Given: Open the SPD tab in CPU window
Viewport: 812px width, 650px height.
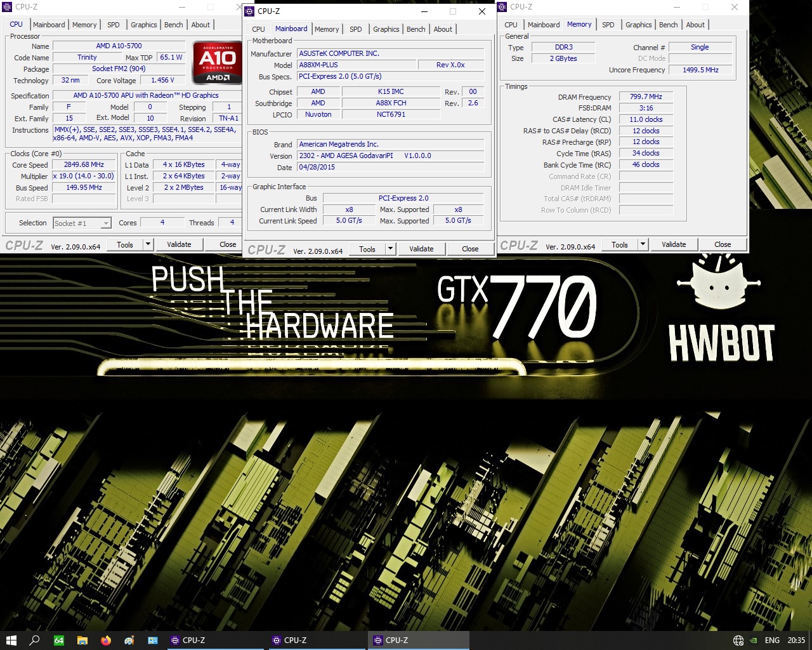Looking at the screenshot, I should (x=114, y=25).
